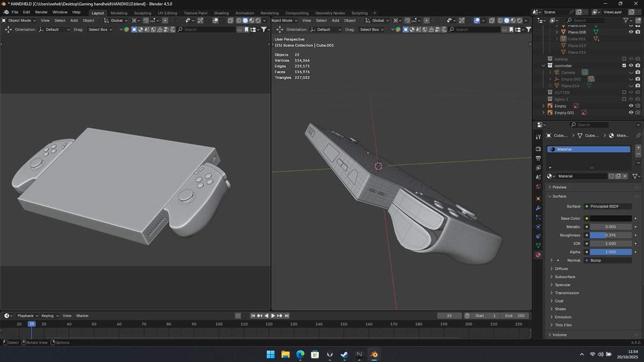644x362 pixels.
Task: Add a material slot with plus icon
Action: click(638, 147)
